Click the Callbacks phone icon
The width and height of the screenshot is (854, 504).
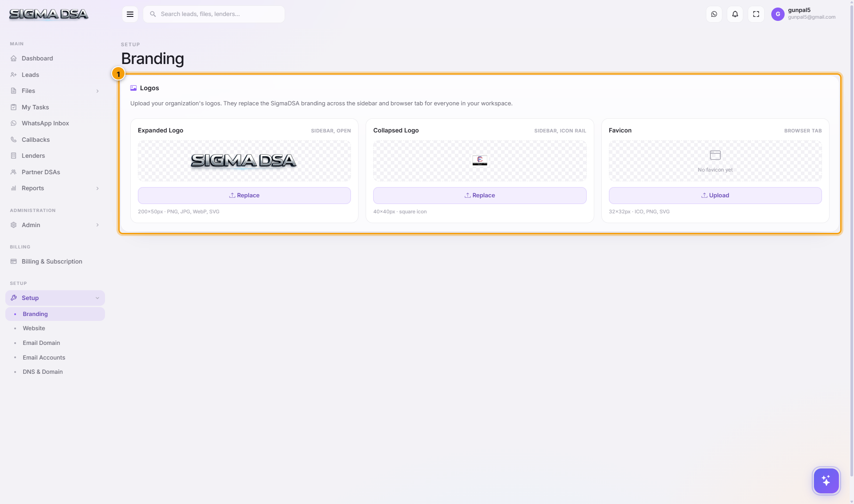(x=14, y=140)
